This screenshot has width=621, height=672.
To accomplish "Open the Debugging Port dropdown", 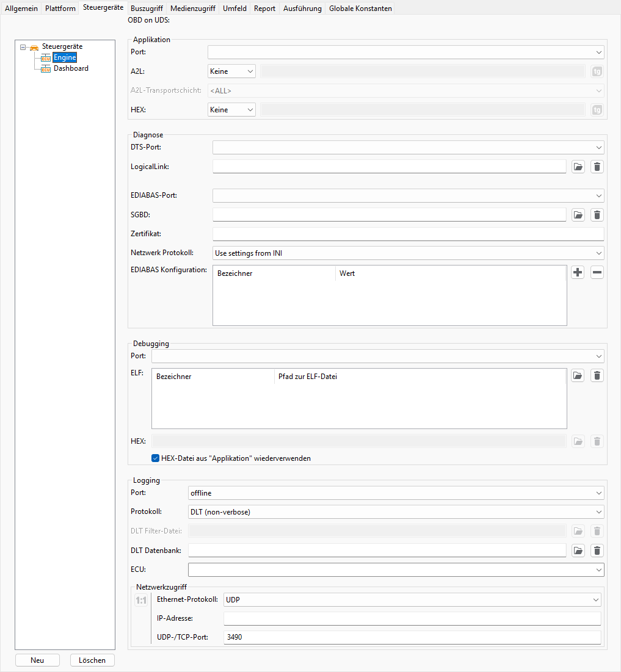I will pos(377,356).
